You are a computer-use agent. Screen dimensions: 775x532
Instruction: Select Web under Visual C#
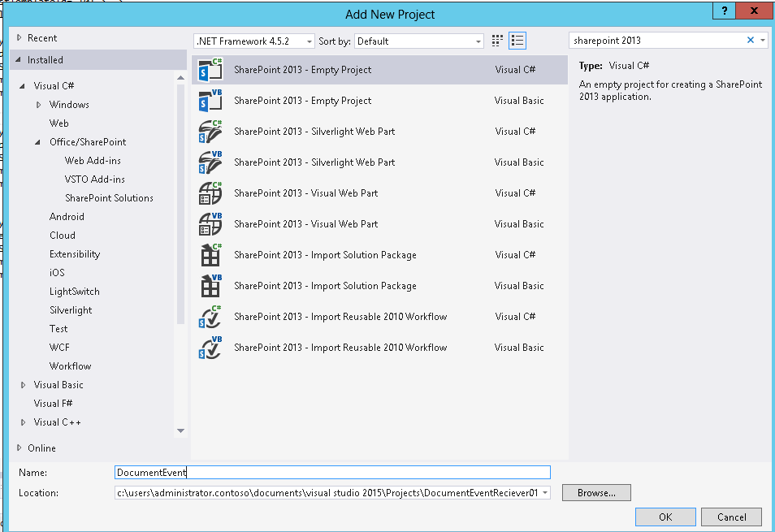58,123
